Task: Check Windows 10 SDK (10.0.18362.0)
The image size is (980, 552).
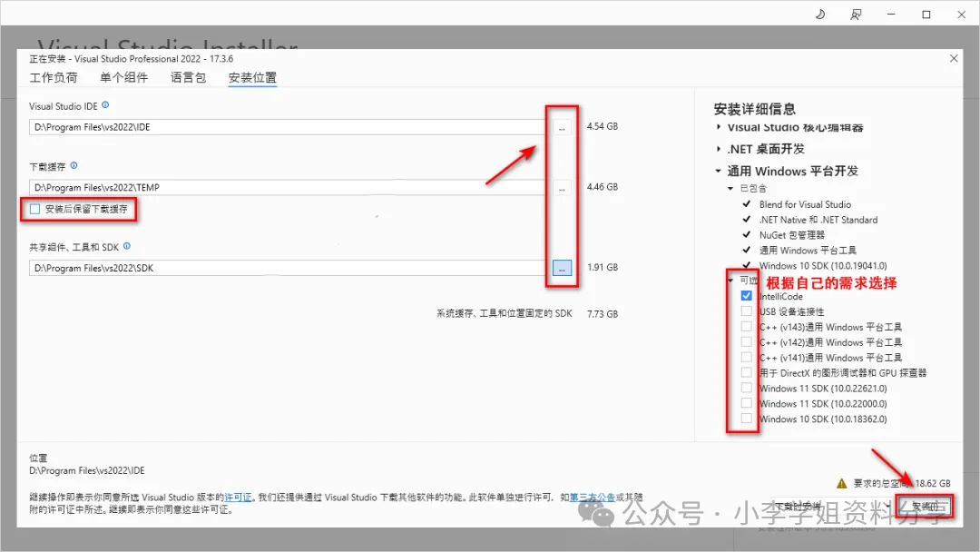Action: click(746, 419)
